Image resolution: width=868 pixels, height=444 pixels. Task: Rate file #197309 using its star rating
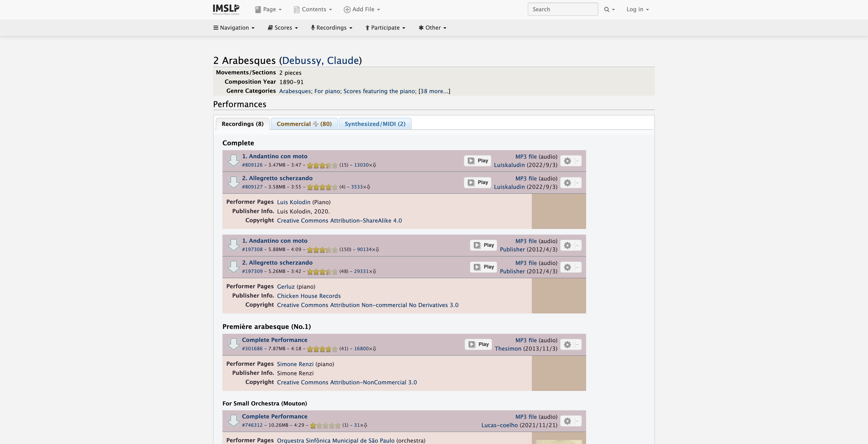(x=322, y=271)
